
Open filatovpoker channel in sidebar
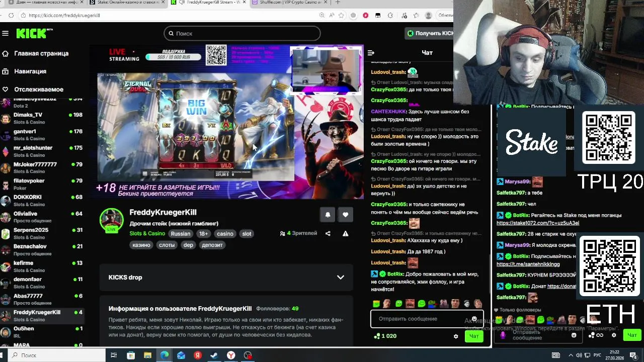[42, 184]
